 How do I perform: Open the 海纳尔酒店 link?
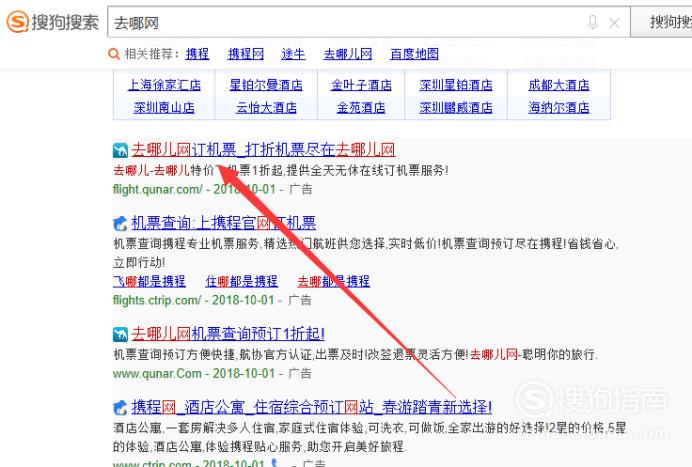pos(559,108)
